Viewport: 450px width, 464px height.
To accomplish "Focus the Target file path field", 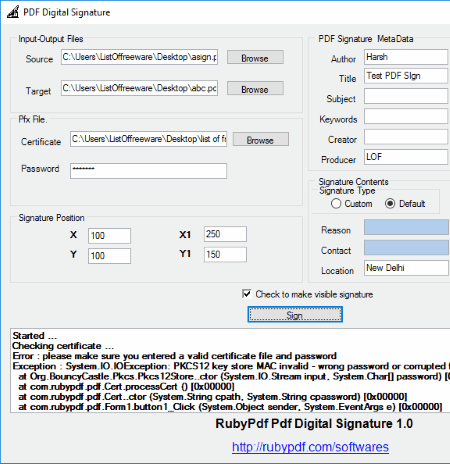I will (139, 88).
